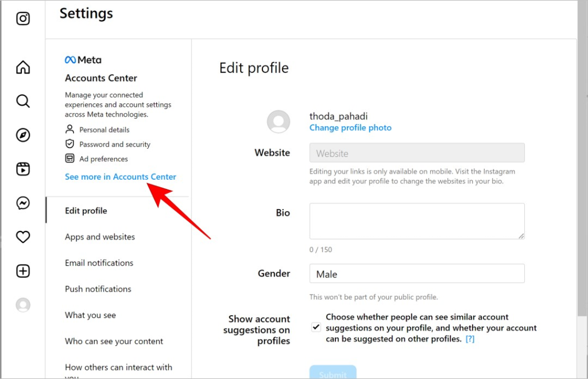Open the Notifications heart icon
Viewport: 588px width, 379px height.
point(23,237)
